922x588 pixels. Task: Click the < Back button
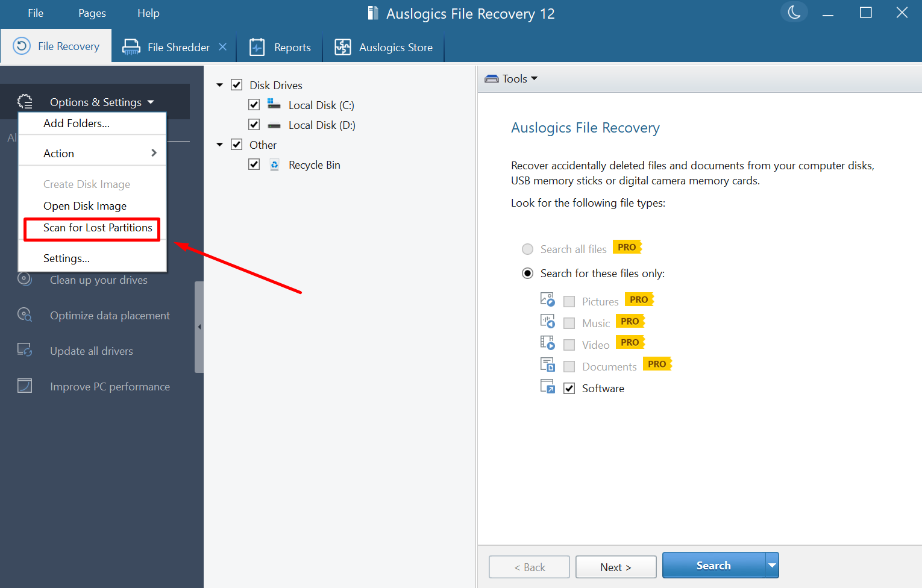(x=529, y=567)
